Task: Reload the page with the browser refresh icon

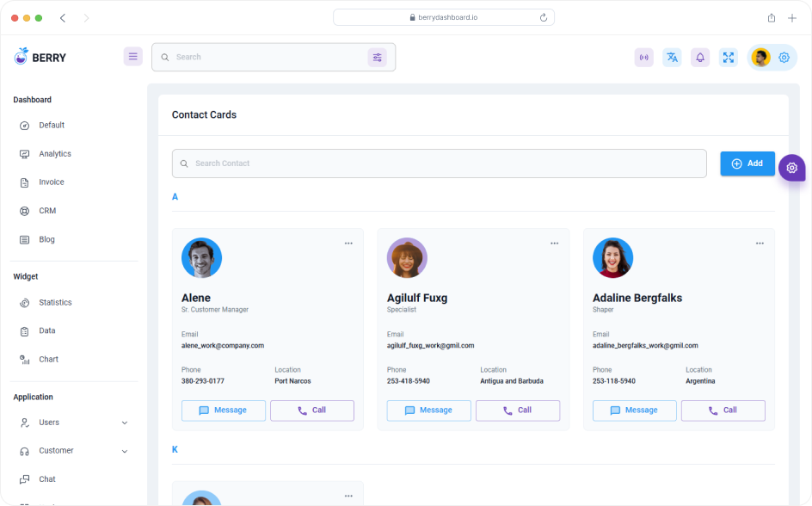Action: click(x=542, y=16)
